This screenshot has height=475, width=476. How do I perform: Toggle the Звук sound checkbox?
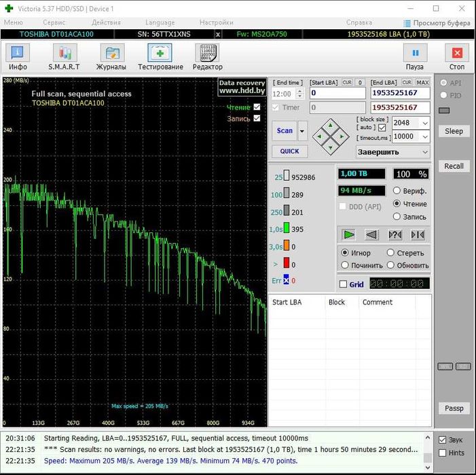(x=443, y=440)
